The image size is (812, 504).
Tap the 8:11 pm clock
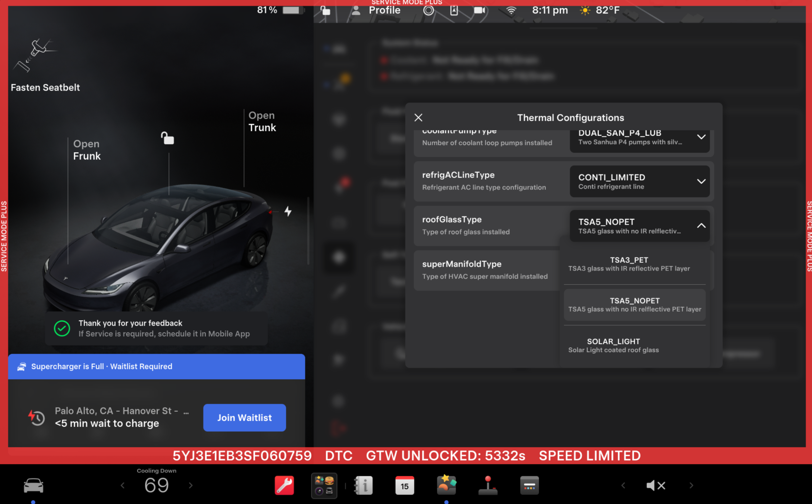[x=550, y=10]
